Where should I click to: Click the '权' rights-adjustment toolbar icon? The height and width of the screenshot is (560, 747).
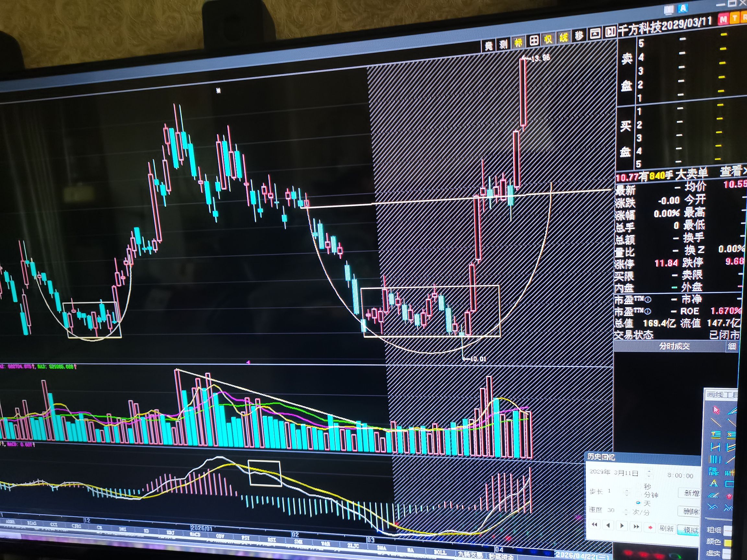548,40
